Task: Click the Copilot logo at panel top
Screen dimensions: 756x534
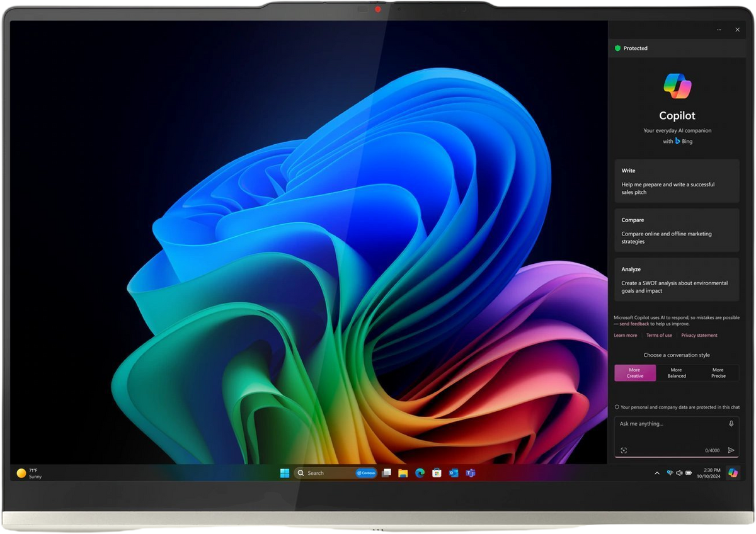Action: [x=677, y=86]
